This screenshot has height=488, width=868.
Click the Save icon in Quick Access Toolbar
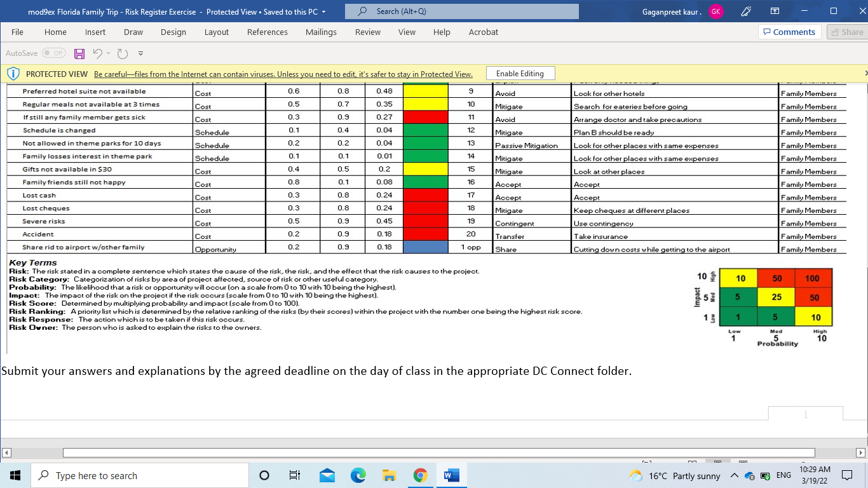click(79, 53)
